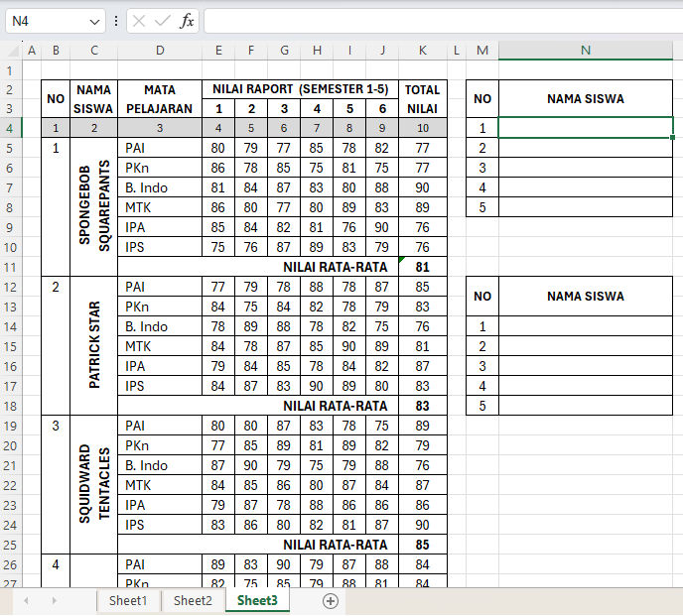Click PAI cell in row 26
The image size is (683, 616).
160,564
